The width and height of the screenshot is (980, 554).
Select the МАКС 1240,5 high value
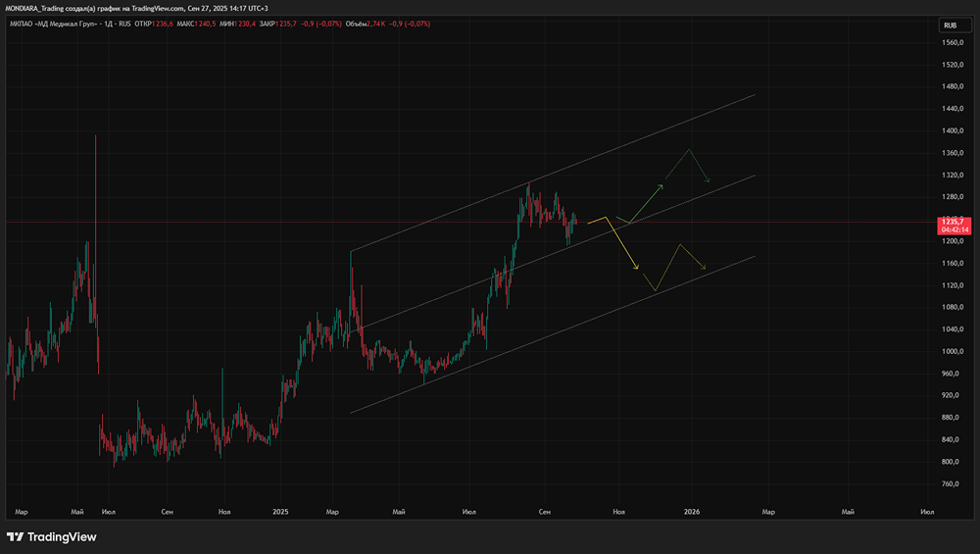tap(196, 24)
